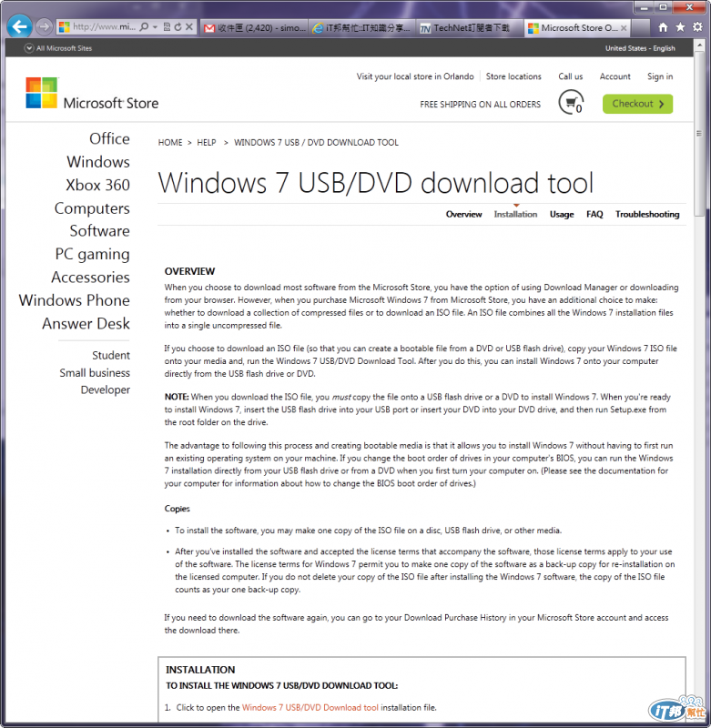Image resolution: width=711 pixels, height=728 pixels.
Task: Go back with the browser Back arrow
Action: (x=19, y=26)
